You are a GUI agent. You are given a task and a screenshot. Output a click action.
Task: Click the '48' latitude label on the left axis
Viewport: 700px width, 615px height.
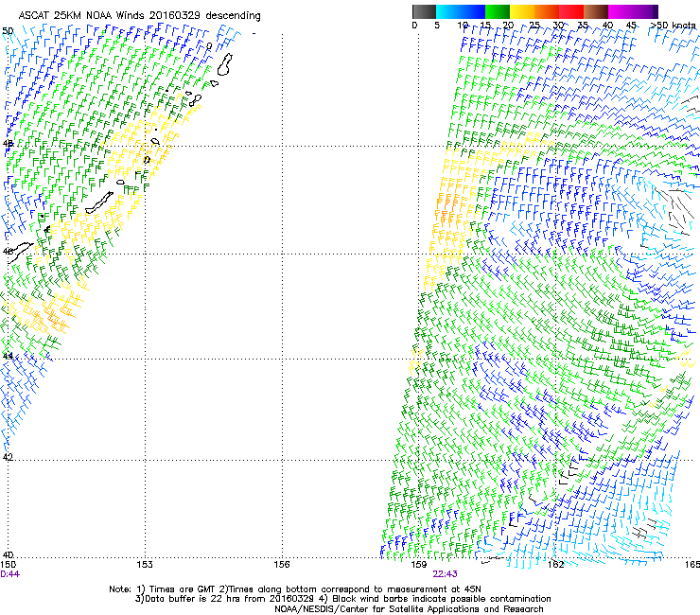tap(8, 144)
